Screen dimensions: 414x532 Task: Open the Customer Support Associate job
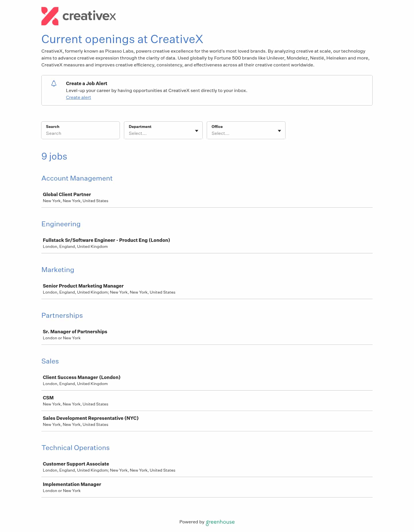pos(76,464)
